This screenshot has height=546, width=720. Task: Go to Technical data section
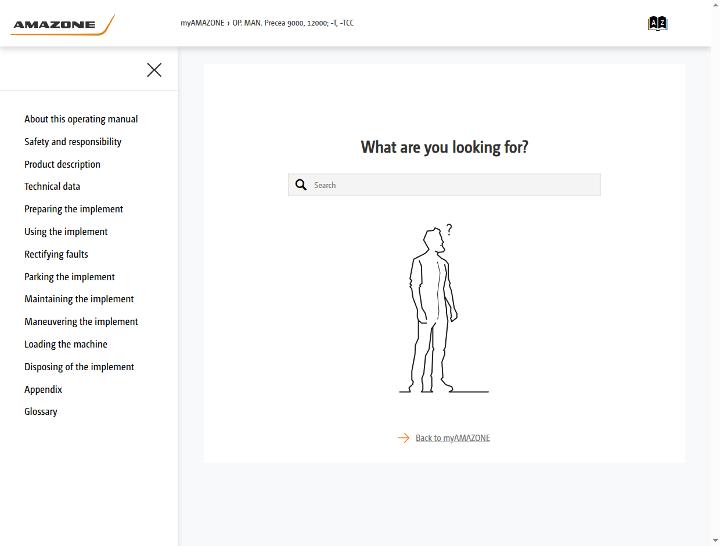[52, 186]
